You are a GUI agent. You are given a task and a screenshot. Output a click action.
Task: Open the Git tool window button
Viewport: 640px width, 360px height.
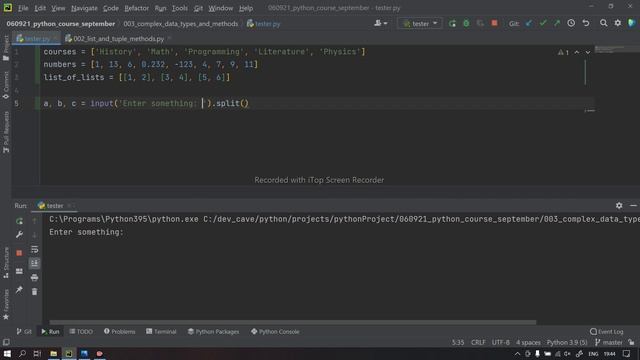(x=24, y=331)
